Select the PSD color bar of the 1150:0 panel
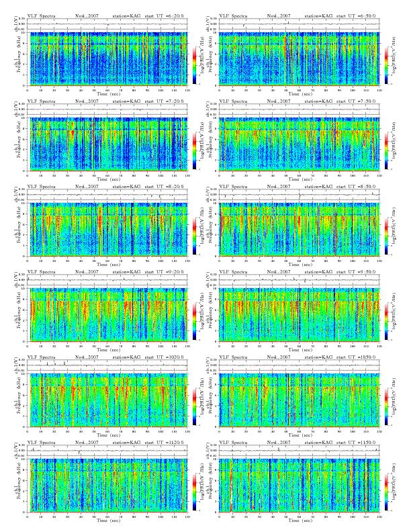Viewport: 411px width, 532px height. [x=387, y=492]
